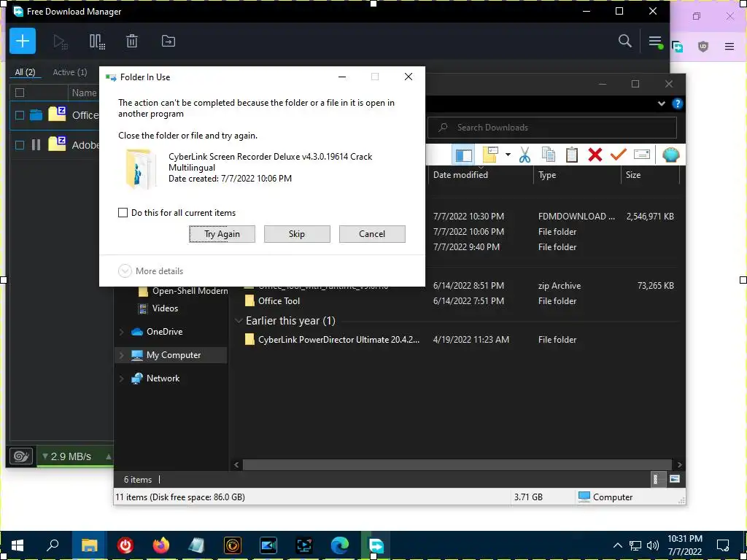Open the notification center icon

(723, 545)
